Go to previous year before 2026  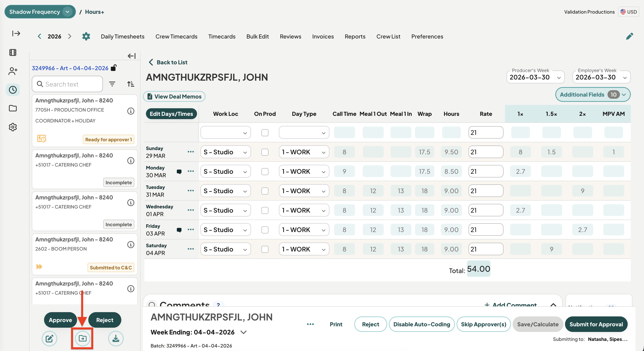pos(39,36)
